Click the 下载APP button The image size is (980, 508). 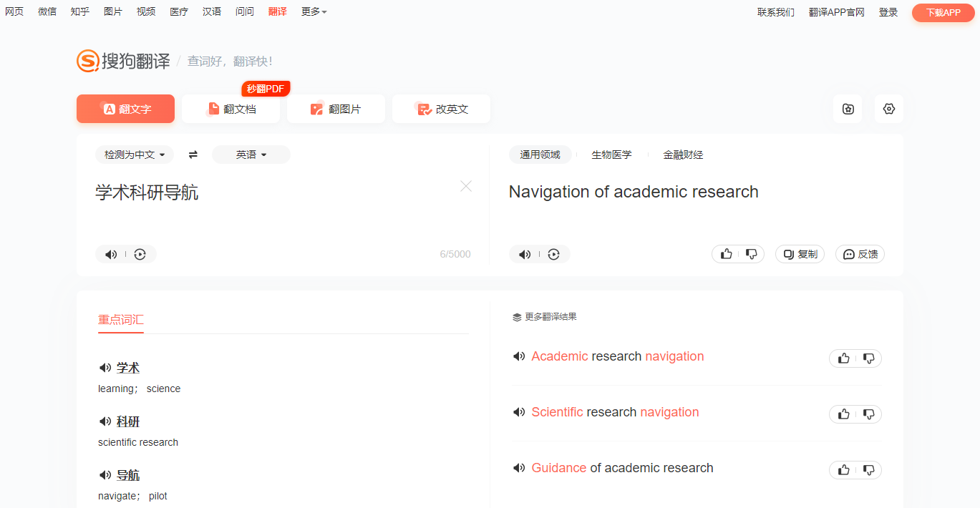[x=943, y=12]
